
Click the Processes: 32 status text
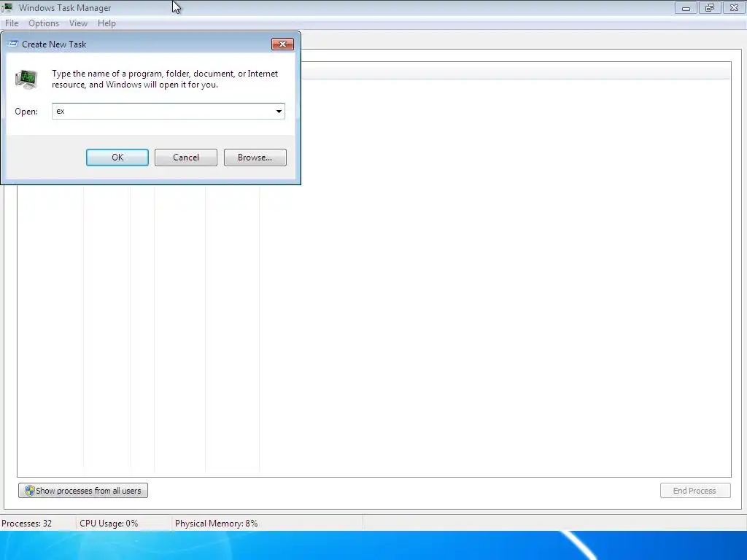27,524
